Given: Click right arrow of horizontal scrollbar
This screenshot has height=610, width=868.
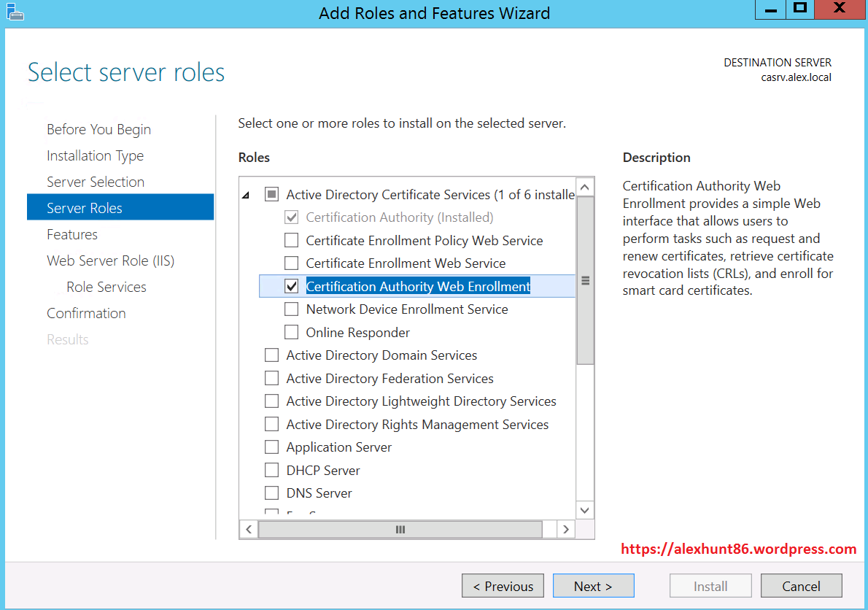Looking at the screenshot, I should coord(565,529).
